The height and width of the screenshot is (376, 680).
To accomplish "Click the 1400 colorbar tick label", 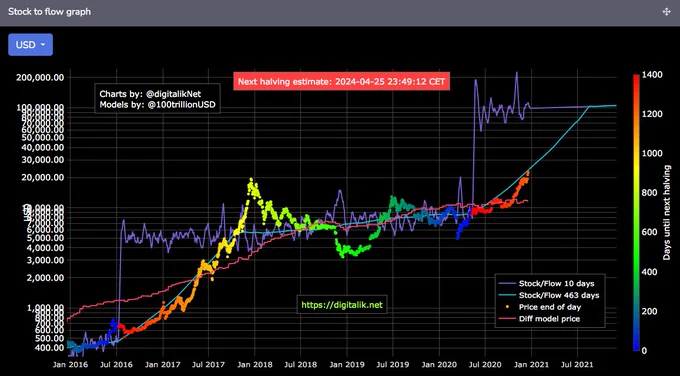I will [x=652, y=75].
